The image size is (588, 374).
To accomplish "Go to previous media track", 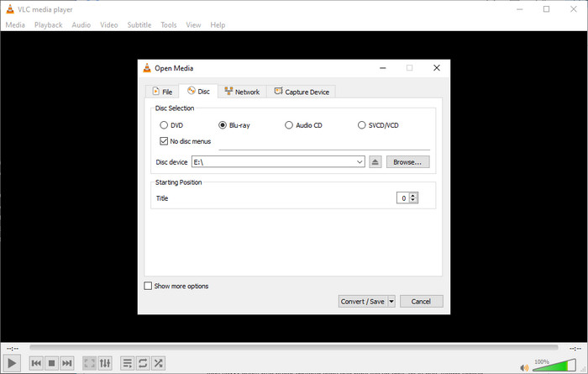I will point(36,363).
